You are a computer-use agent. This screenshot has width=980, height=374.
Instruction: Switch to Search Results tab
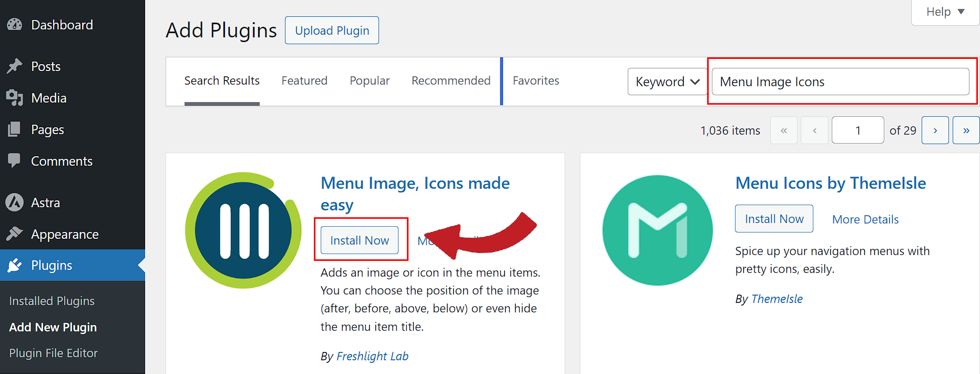click(222, 81)
